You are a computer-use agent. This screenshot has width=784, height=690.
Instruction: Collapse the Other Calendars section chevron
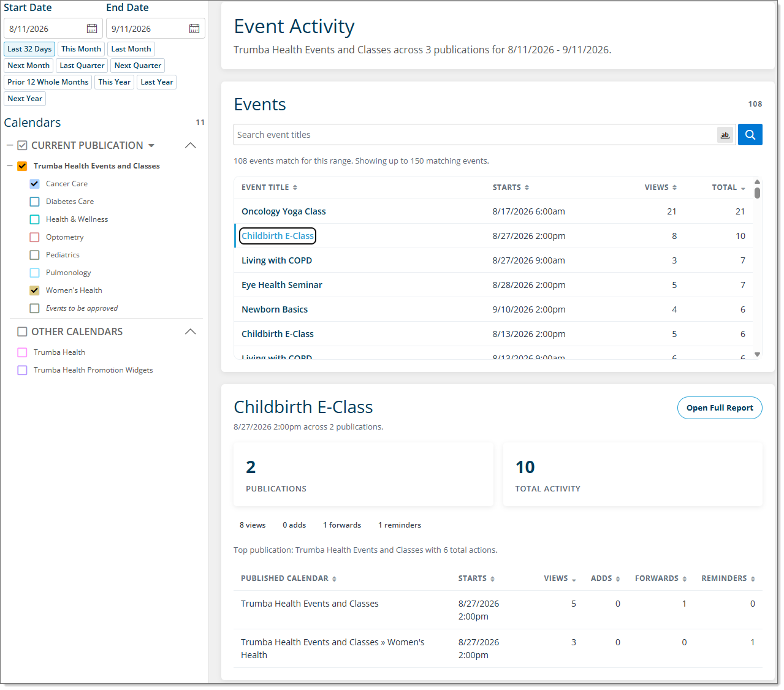191,332
